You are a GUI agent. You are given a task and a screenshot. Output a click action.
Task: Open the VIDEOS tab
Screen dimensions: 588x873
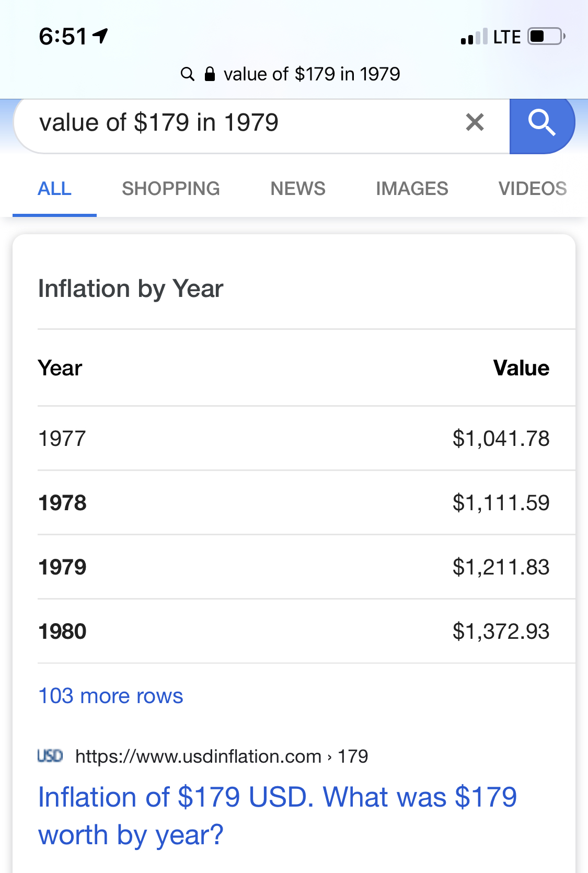(533, 189)
